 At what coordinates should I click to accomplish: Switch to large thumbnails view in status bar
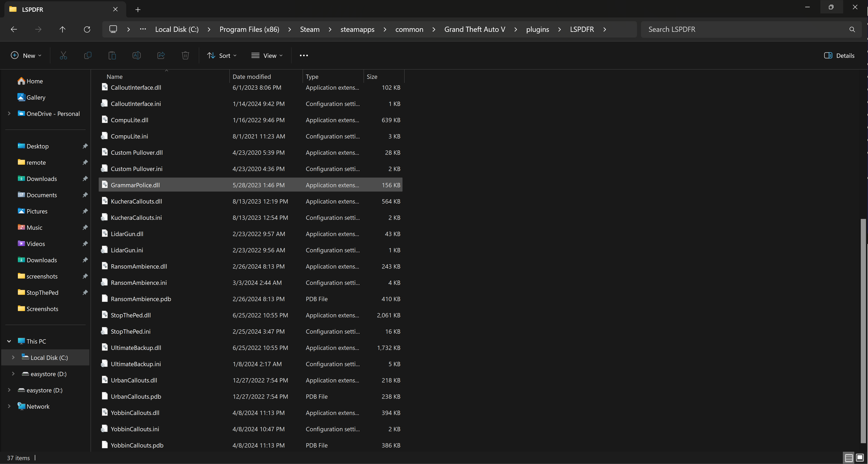pos(860,458)
